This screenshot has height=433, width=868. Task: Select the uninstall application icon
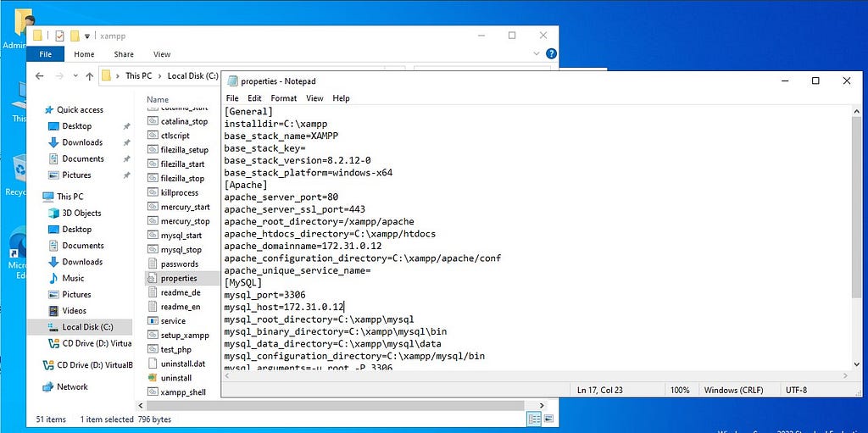tap(153, 378)
